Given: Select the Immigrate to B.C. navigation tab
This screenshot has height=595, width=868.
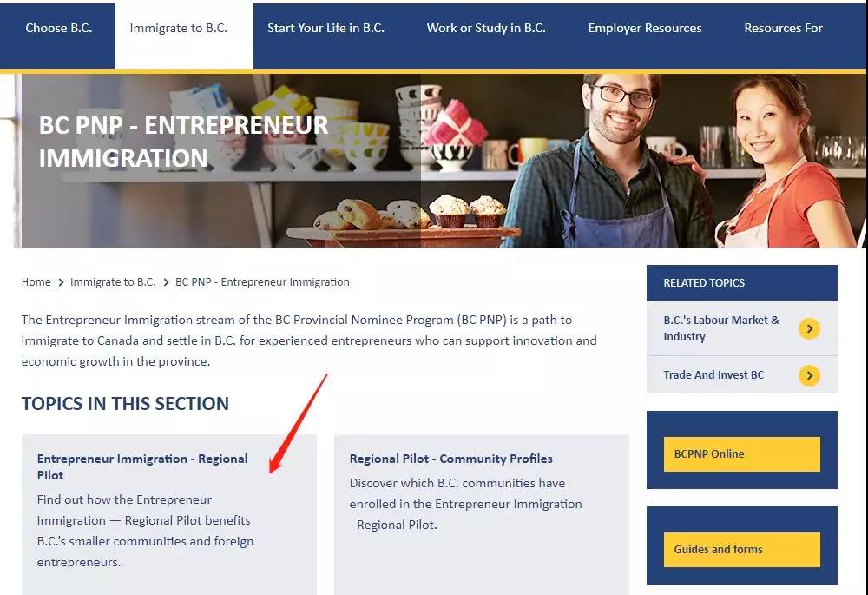Looking at the screenshot, I should click(x=178, y=28).
